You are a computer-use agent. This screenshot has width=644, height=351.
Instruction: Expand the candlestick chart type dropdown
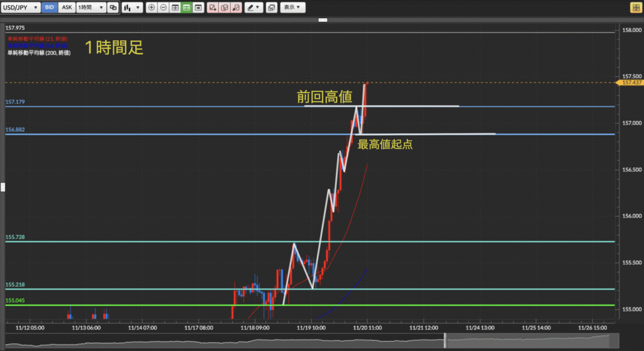click(x=131, y=8)
